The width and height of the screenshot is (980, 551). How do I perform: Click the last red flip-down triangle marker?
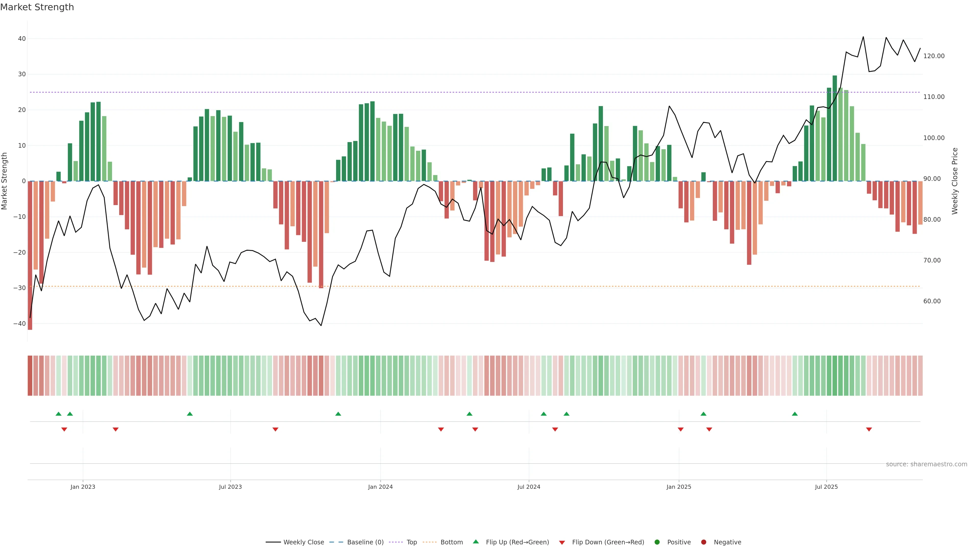869,429
